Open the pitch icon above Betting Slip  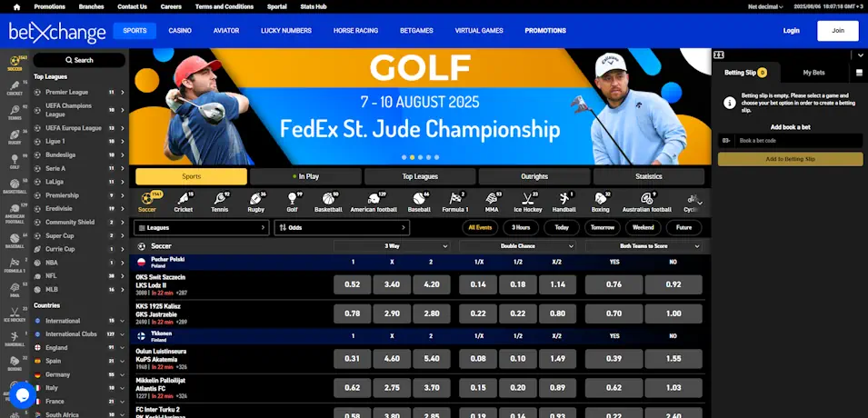pos(719,55)
